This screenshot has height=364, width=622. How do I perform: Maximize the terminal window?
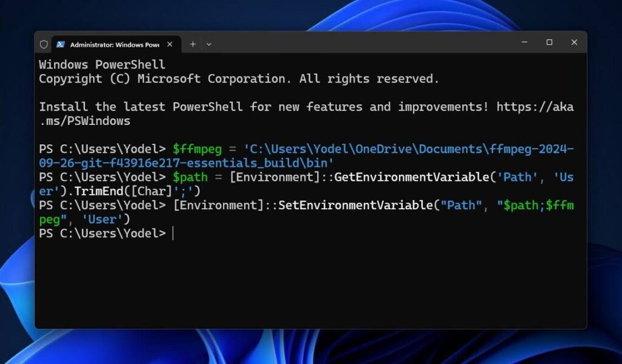pyautogui.click(x=549, y=42)
